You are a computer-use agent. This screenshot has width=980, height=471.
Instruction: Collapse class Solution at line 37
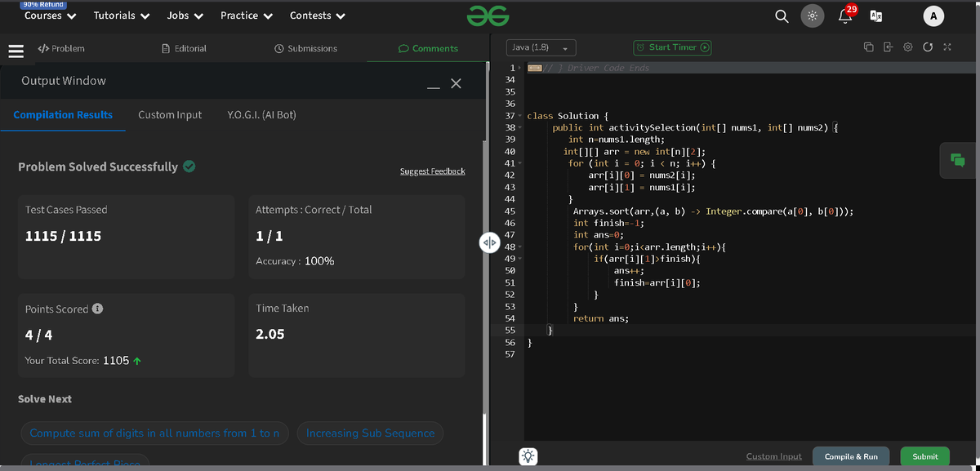(519, 117)
